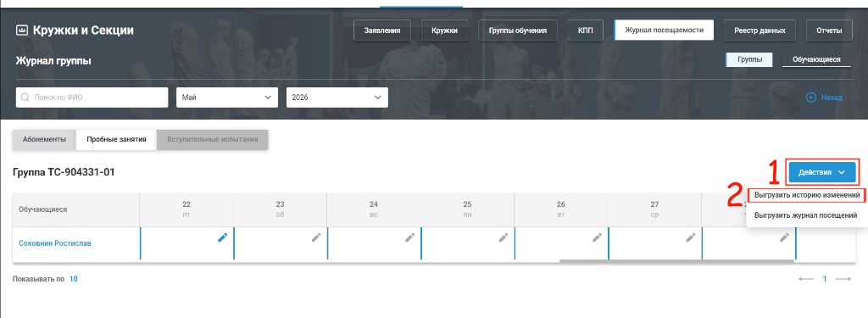This screenshot has height=318, width=868.
Task: Open student Соковнин Ростислав
Action: pos(55,243)
